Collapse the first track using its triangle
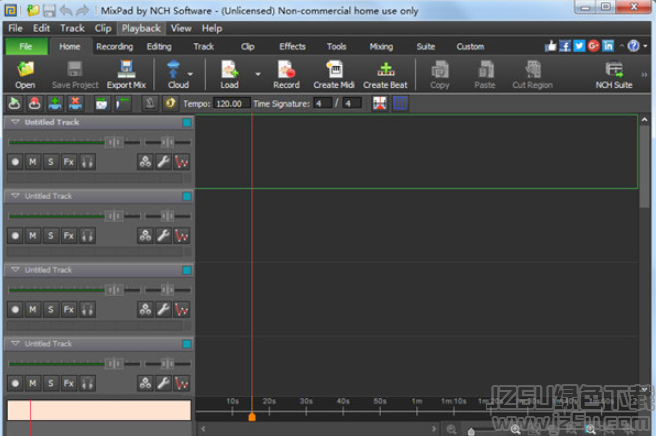 [x=15, y=122]
